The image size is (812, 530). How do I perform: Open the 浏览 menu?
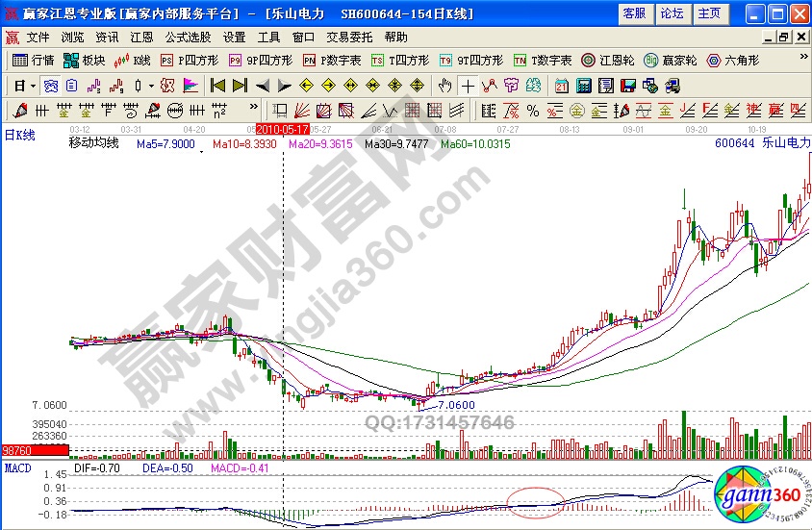(72, 38)
